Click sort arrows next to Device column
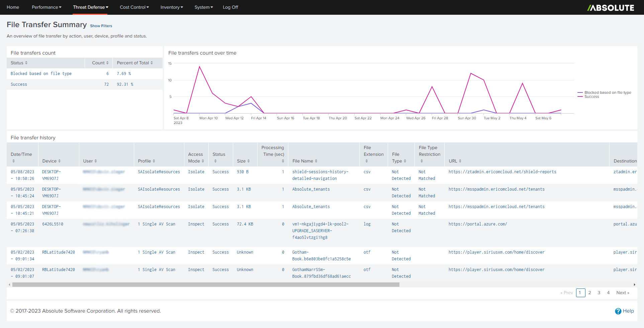The height and width of the screenshot is (328, 644). pos(59,161)
